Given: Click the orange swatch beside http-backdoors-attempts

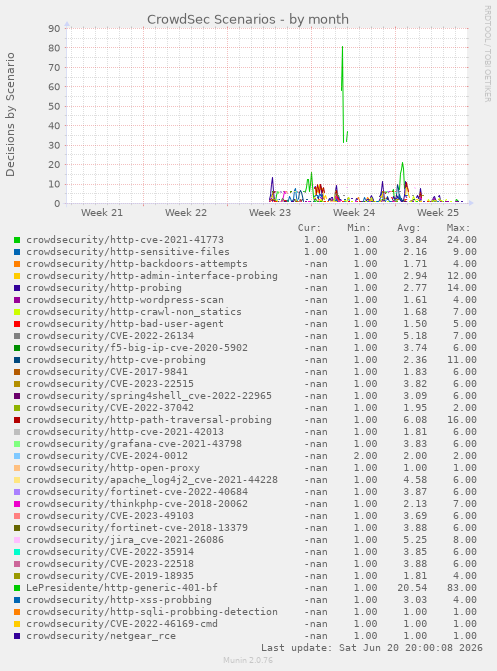Looking at the screenshot, I should [17, 264].
